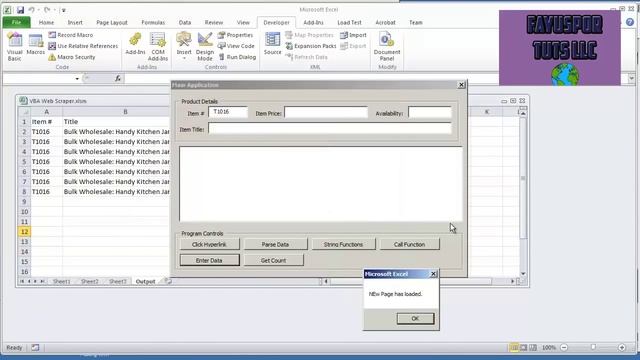Image resolution: width=640 pixels, height=360 pixels.
Task: Click Record Macro in the ribbon
Action: (71, 35)
